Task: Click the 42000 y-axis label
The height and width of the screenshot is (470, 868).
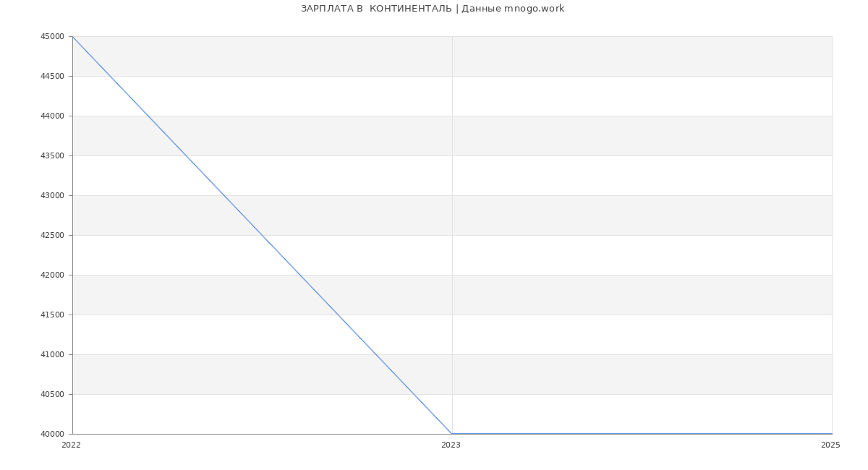Action: (x=53, y=275)
